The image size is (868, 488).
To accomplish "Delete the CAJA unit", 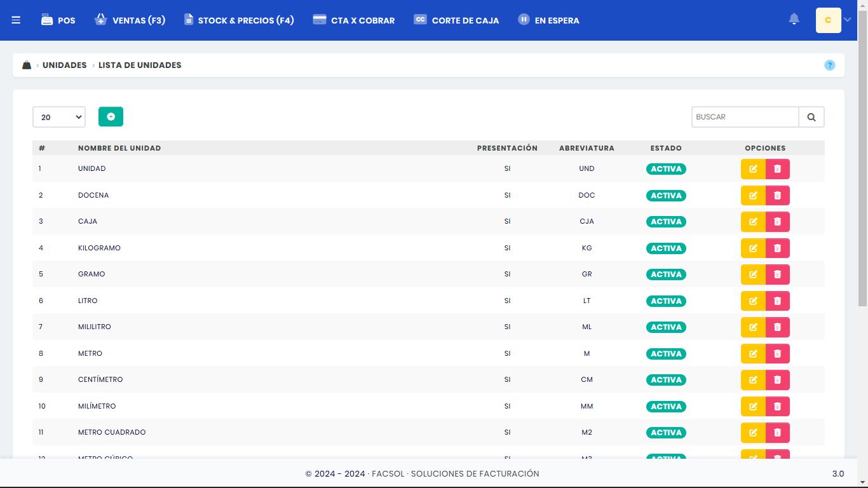I will click(778, 222).
